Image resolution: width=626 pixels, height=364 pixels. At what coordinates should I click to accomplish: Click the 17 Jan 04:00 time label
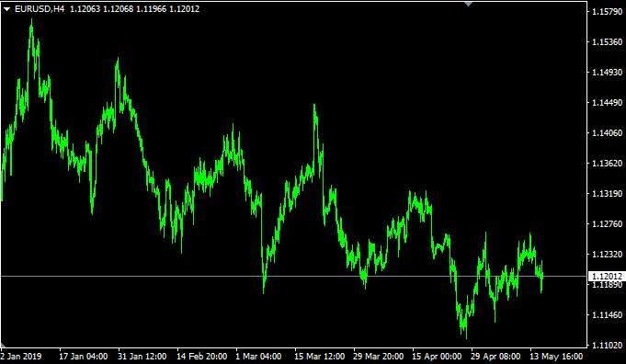[84, 356]
